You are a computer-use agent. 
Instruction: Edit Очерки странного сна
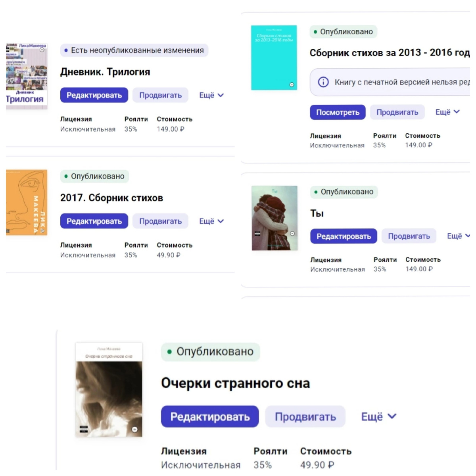[210, 416]
